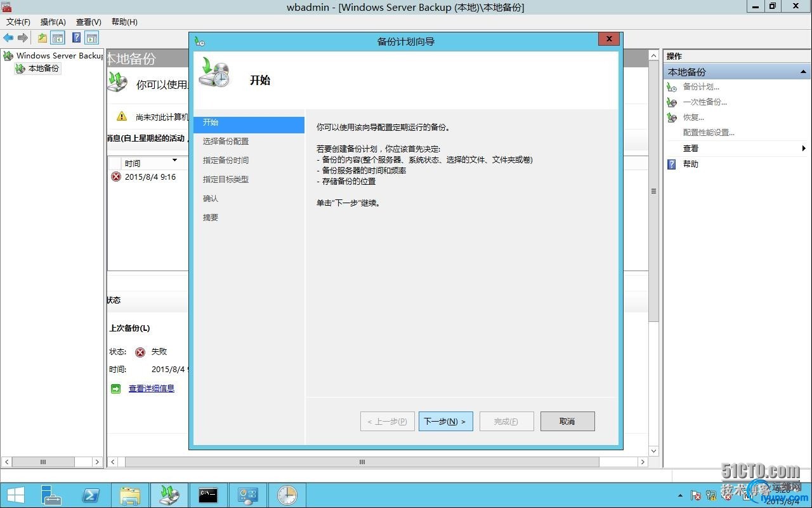Click the 完成(F) button
812x508 pixels.
[x=507, y=421]
